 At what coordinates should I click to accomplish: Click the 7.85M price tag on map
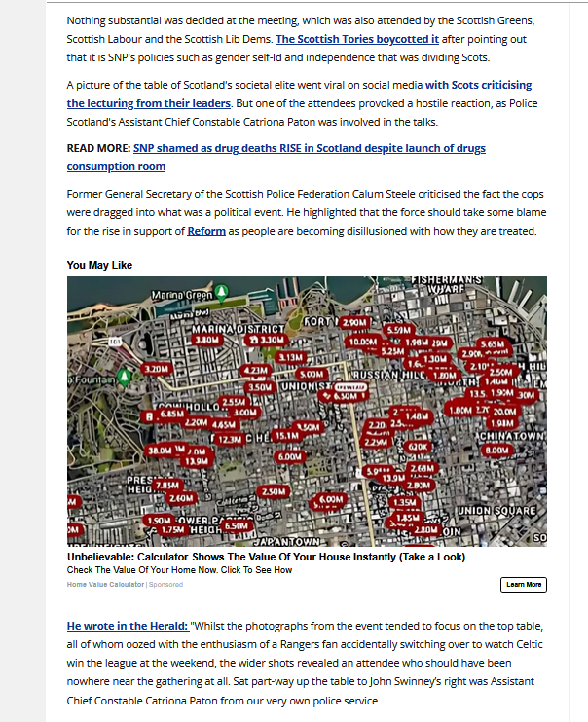166,485
